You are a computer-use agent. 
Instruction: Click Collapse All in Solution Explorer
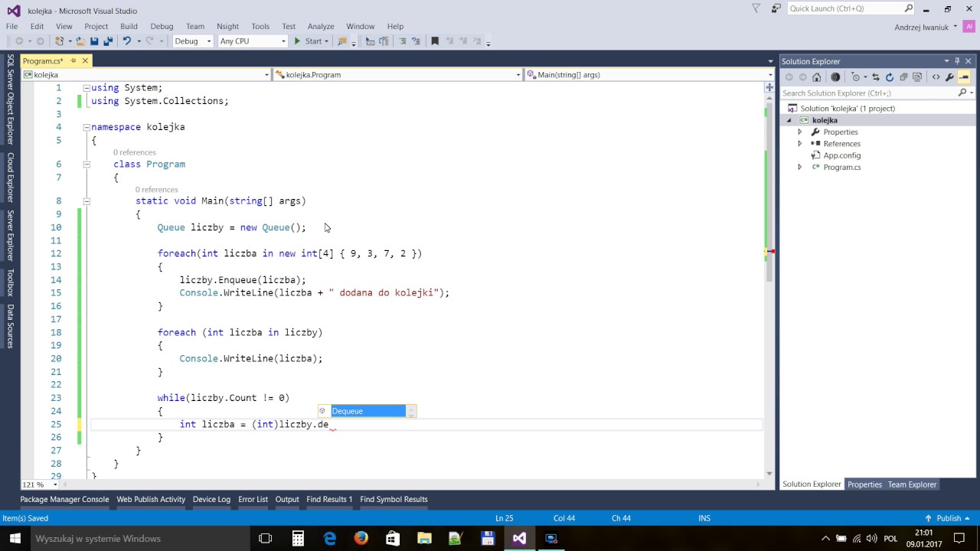(903, 77)
